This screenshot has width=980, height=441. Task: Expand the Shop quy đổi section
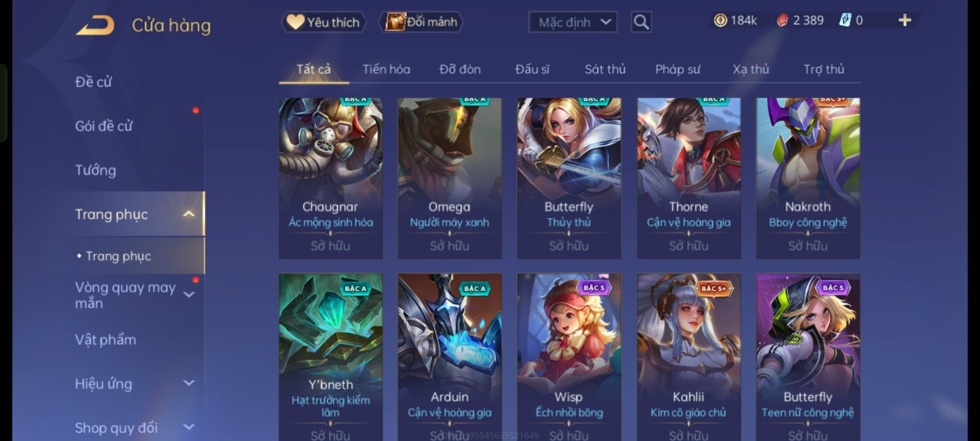point(189,427)
